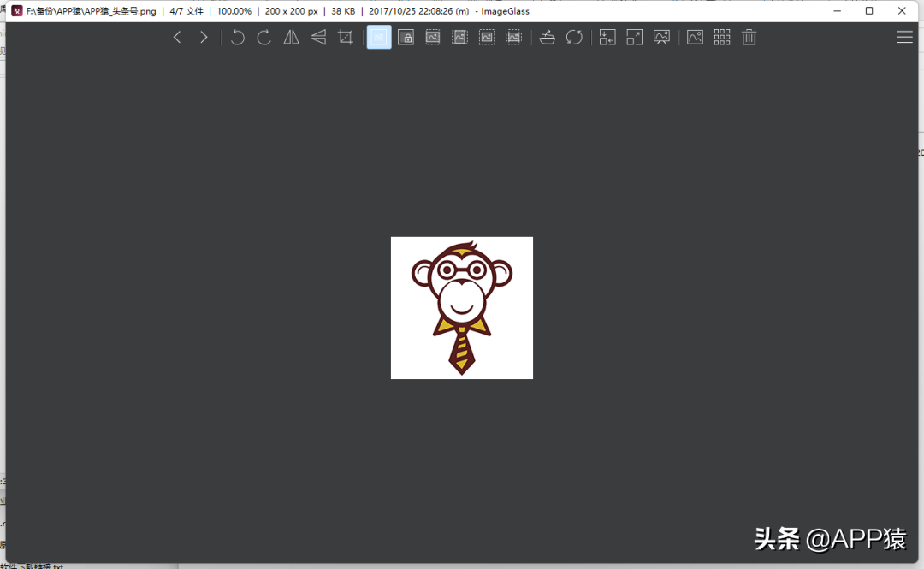This screenshot has height=569, width=924.
Task: Flip the image horizontally
Action: pos(292,37)
